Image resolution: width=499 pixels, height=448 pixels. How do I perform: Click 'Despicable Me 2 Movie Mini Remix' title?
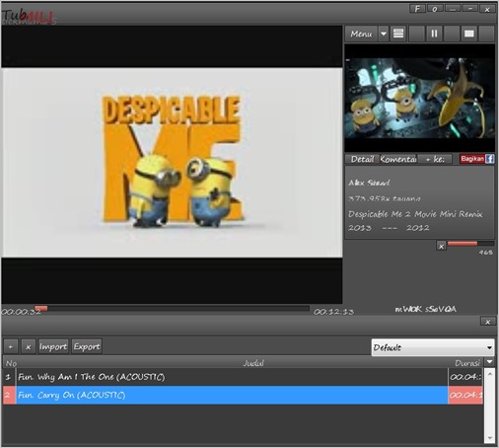point(415,214)
